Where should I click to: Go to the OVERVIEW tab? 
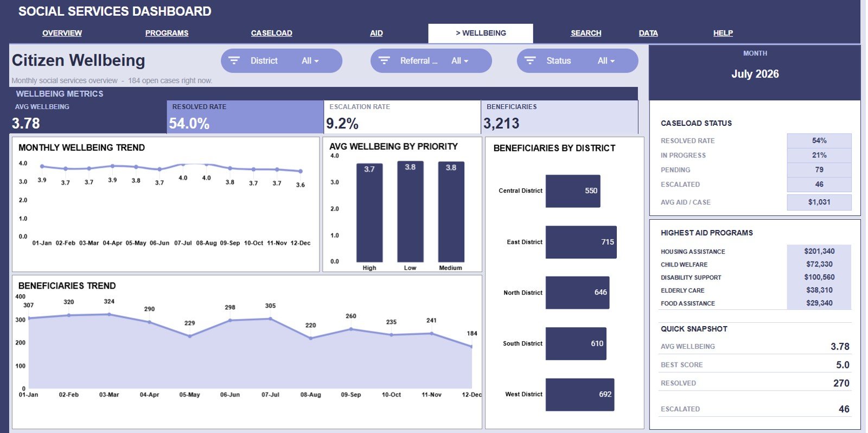[62, 33]
